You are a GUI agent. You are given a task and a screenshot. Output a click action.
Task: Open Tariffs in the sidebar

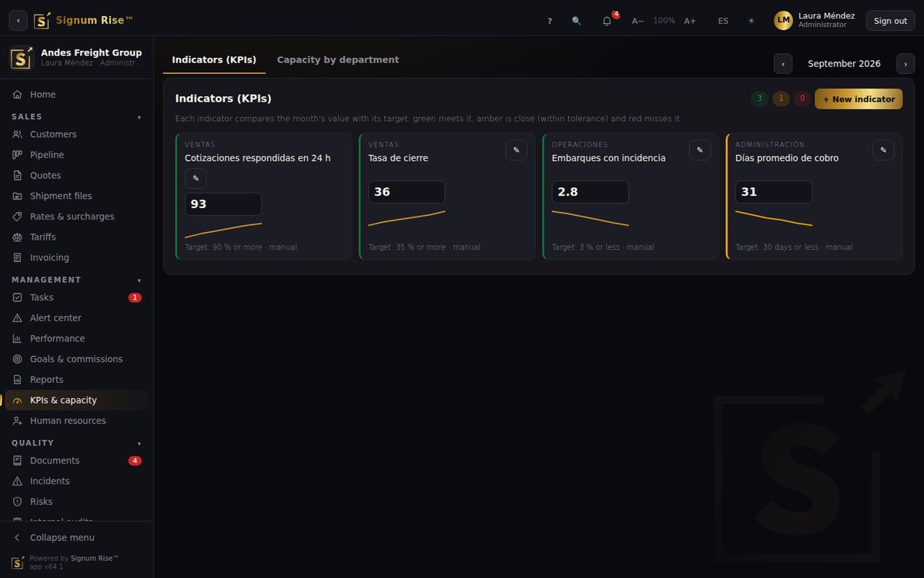[77, 237]
